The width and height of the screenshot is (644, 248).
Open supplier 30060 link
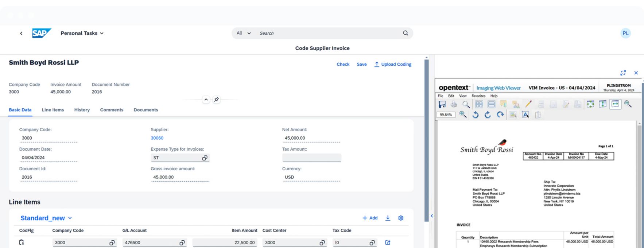click(x=157, y=138)
